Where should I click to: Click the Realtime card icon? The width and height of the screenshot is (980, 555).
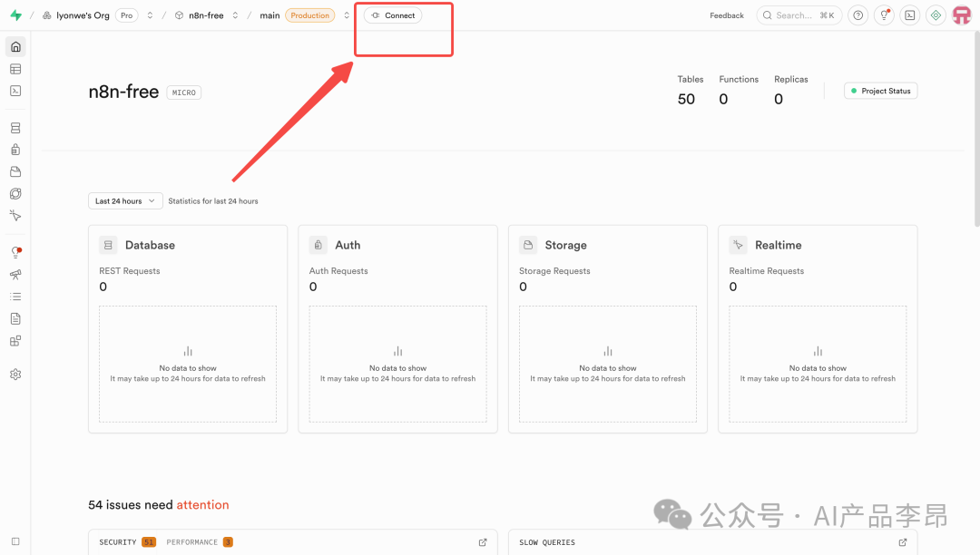pyautogui.click(x=738, y=245)
